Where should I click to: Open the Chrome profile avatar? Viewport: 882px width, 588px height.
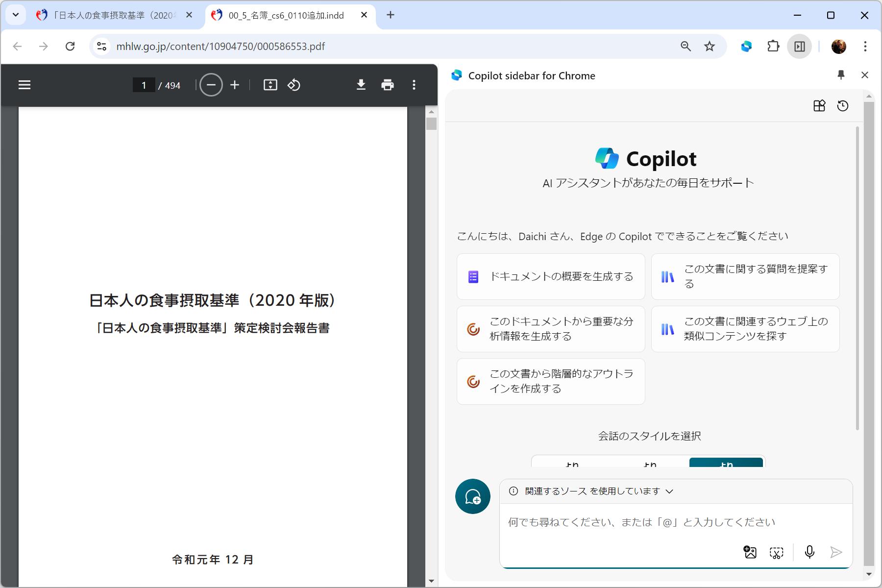point(839,46)
